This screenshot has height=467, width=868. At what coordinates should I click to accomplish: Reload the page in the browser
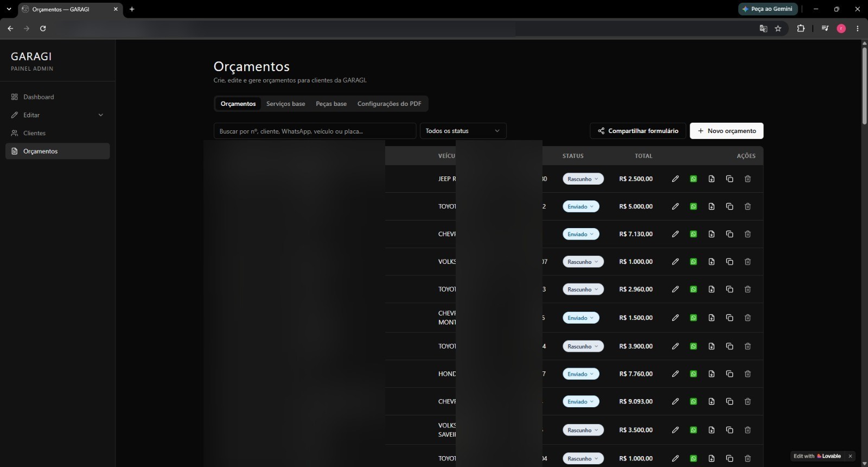tap(43, 28)
